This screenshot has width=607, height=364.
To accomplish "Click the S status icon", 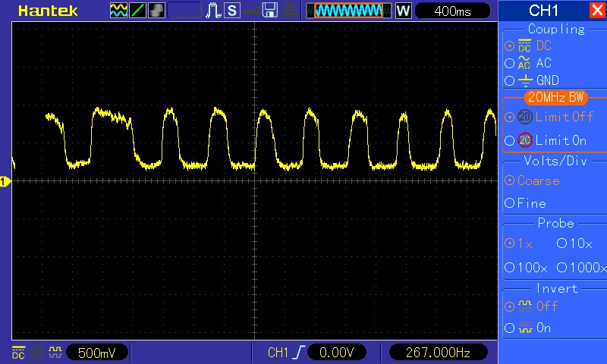I will point(232,11).
